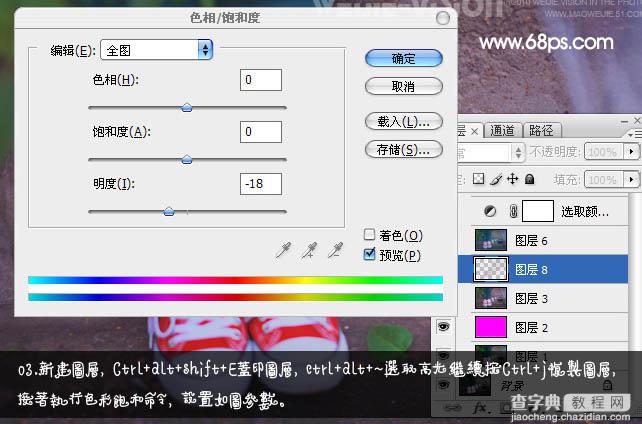Click the 存储(S)... save button
Screen dimensions: 642x424
[403, 150]
